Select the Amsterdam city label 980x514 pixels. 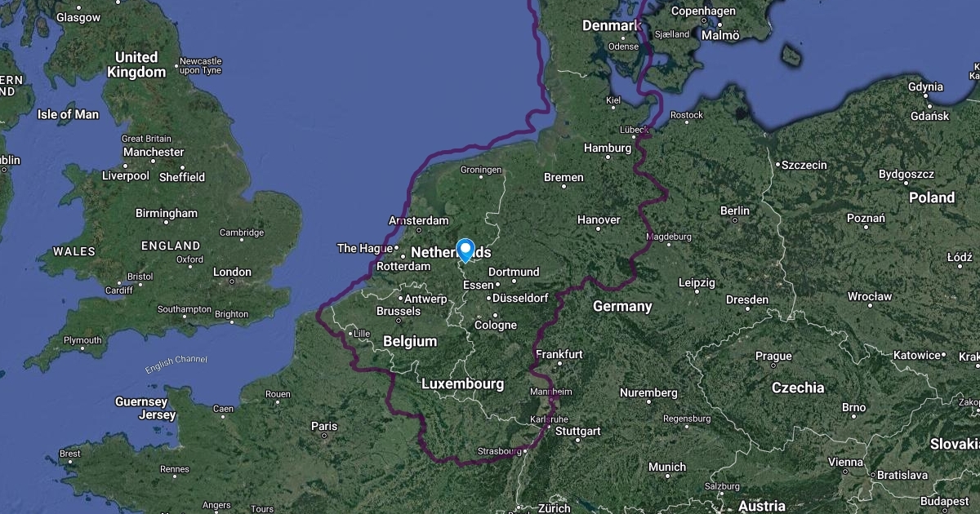click(419, 221)
